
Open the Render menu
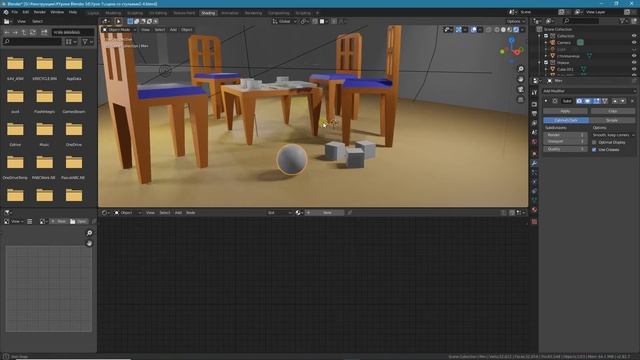point(40,12)
